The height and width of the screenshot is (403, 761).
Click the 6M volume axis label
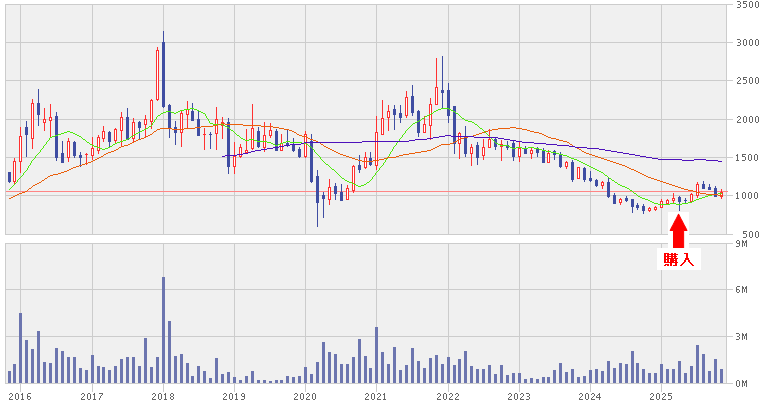point(749,290)
